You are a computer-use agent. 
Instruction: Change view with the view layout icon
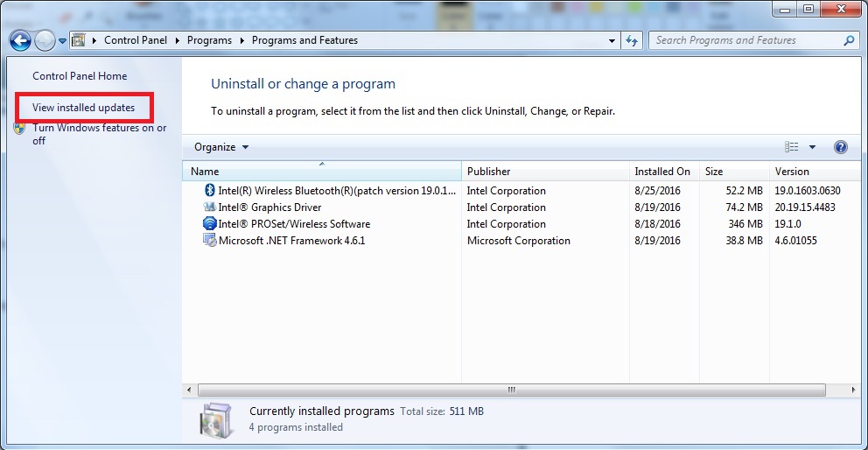[x=792, y=147]
